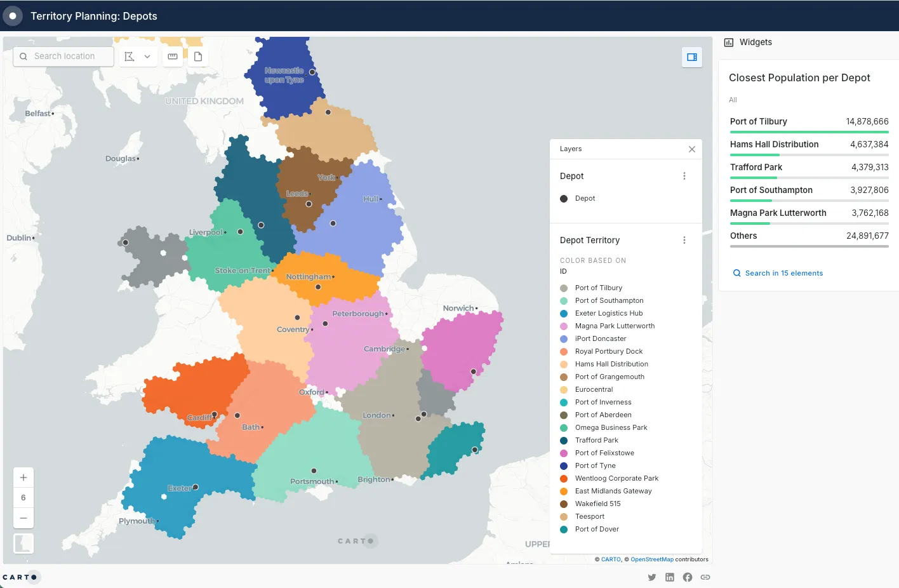
Task: Open the OpenStreetMap attribution link
Action: (651, 559)
